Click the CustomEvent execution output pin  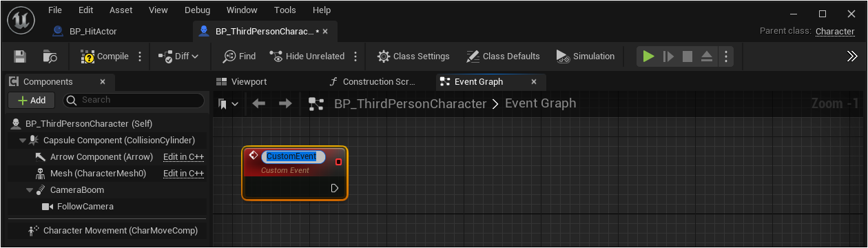335,188
